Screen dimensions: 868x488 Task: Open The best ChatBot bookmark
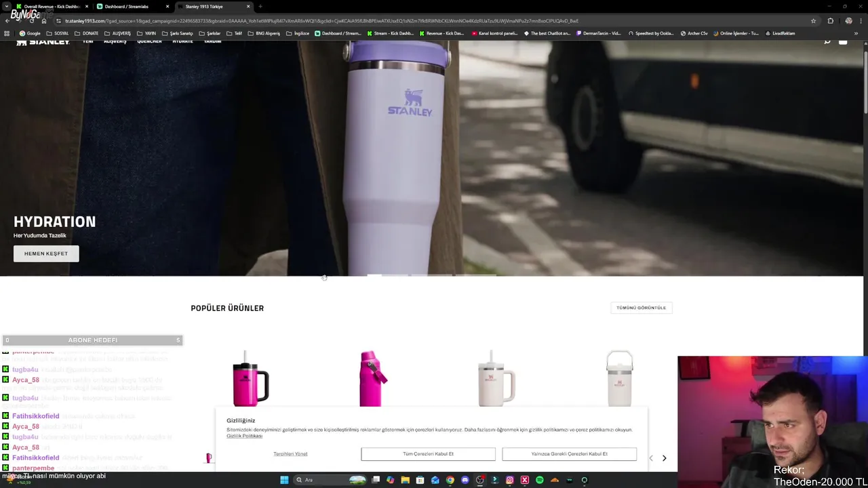pyautogui.click(x=548, y=33)
